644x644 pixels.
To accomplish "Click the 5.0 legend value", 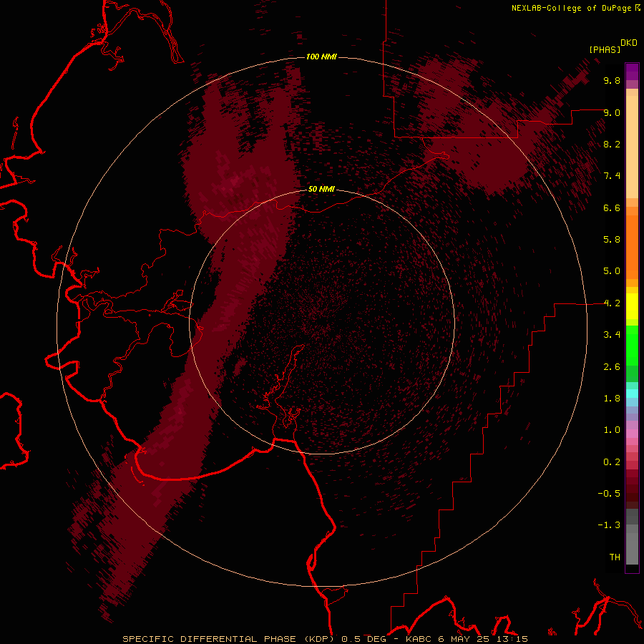I will (612, 271).
